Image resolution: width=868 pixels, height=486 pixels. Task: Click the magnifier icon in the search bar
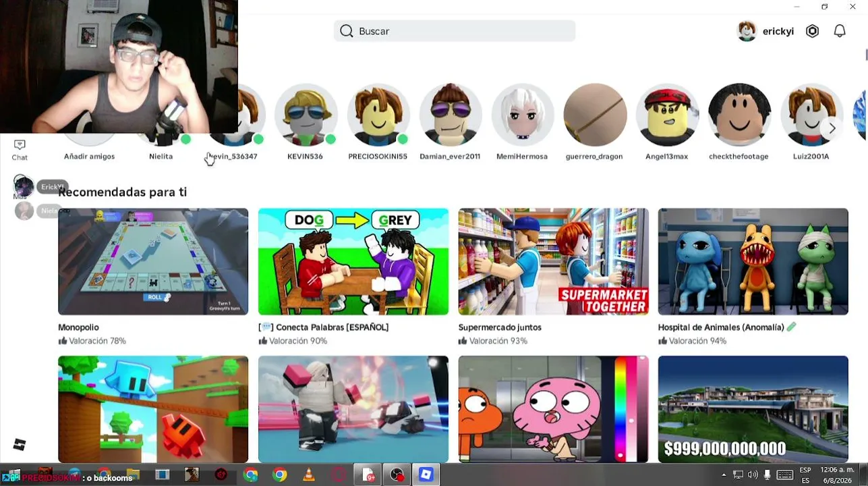tap(347, 31)
